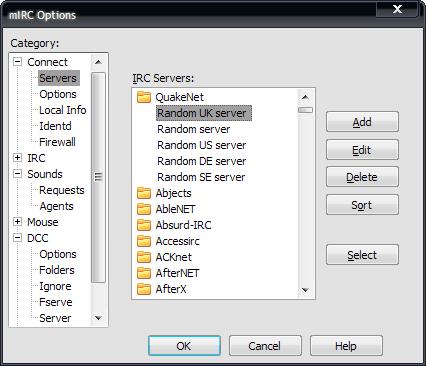Screen dimensions: 426x366
Task: Select the Random server entry
Action: click(194, 129)
